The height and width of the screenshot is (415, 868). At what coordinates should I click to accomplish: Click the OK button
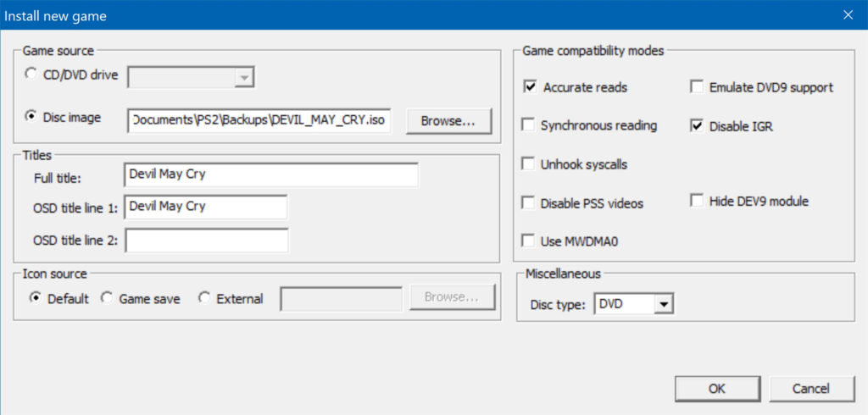coord(717,389)
